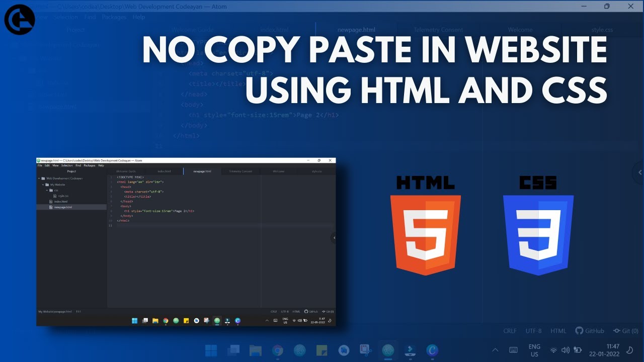Switch to newpage.html tab in inset window
Screen dimensions: 644x362
click(x=202, y=171)
